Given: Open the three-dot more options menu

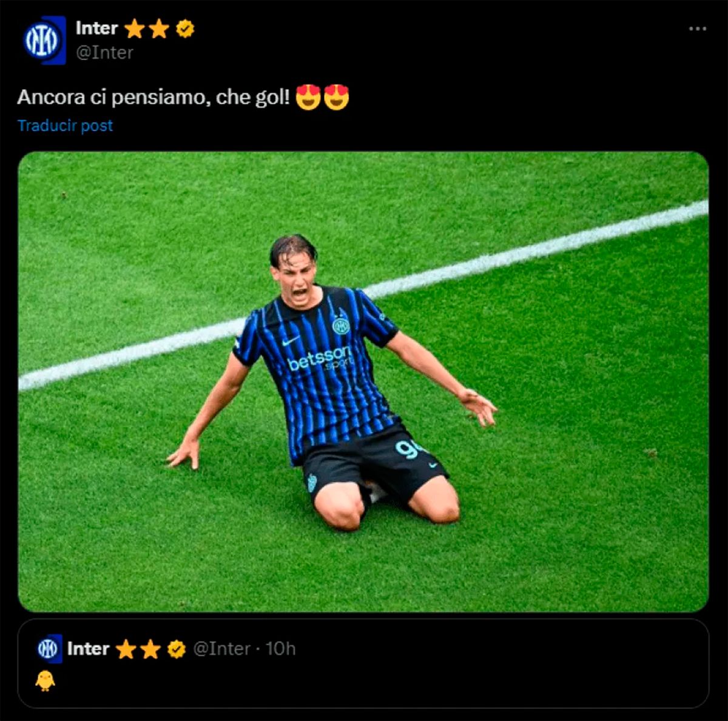Looking at the screenshot, I should (698, 29).
